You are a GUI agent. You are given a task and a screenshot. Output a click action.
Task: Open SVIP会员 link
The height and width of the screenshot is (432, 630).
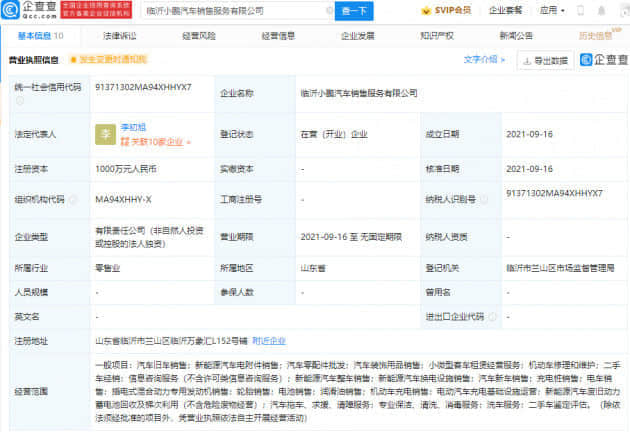(452, 10)
